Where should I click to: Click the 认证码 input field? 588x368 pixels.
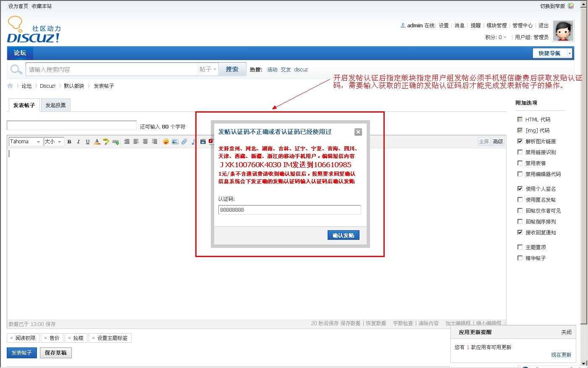tap(290, 210)
